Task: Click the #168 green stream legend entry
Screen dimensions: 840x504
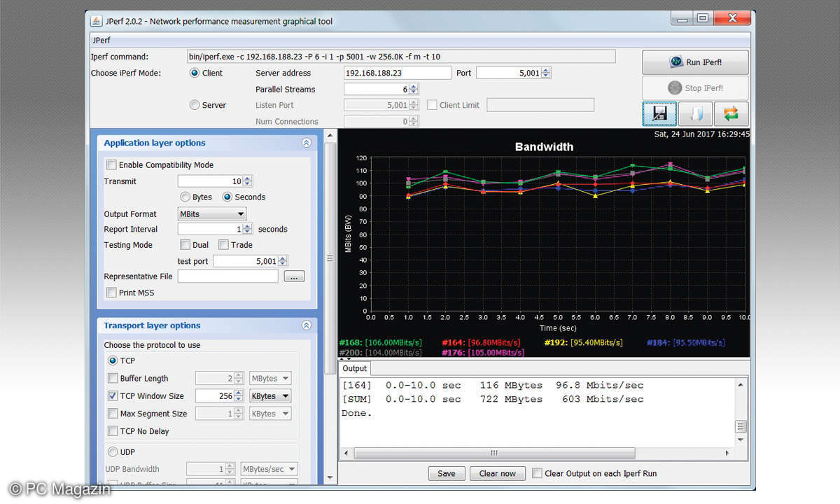Action: (382, 342)
